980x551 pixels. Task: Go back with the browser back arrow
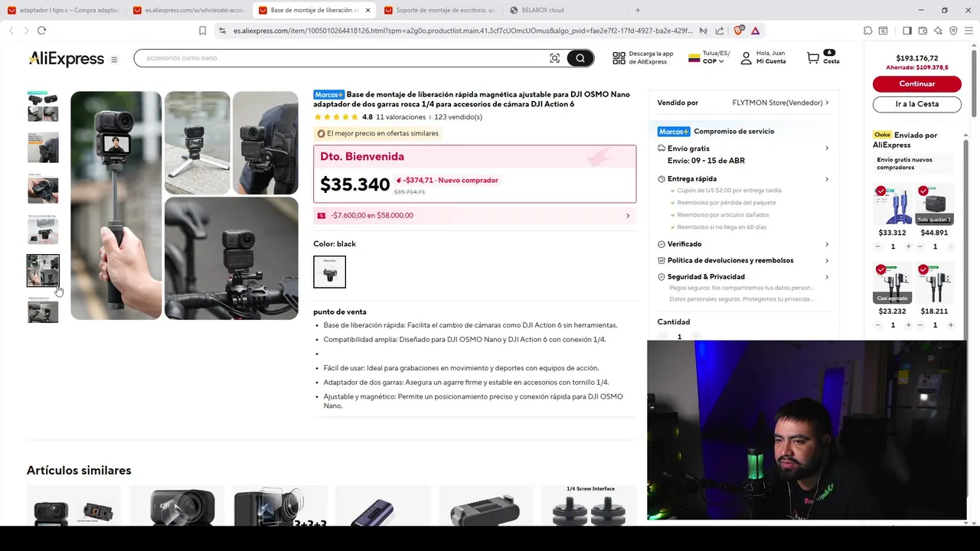11,31
